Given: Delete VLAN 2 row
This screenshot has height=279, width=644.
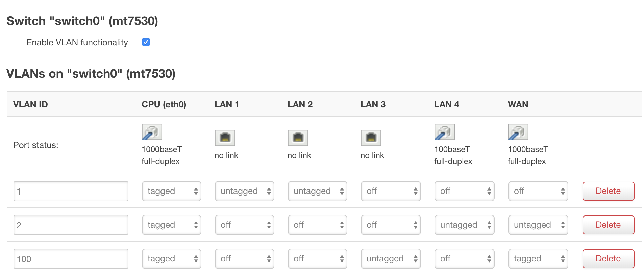Looking at the screenshot, I should (x=608, y=225).
